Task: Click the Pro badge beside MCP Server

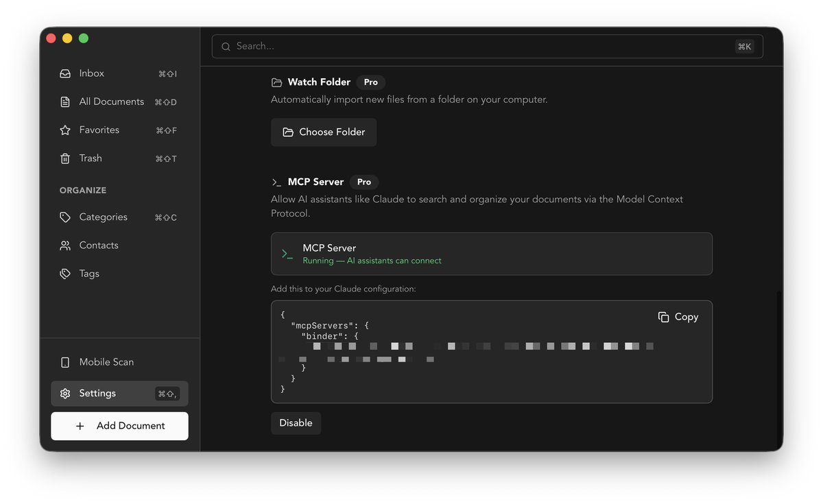Action: [x=364, y=182]
